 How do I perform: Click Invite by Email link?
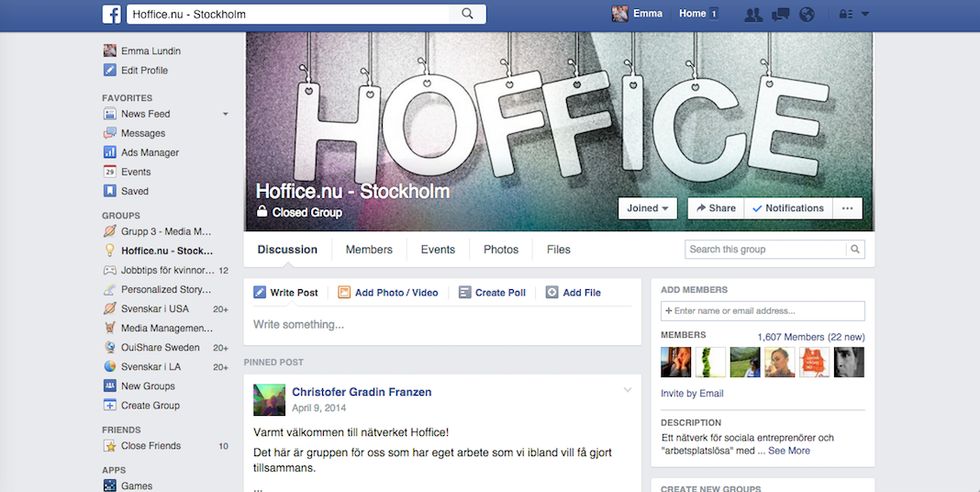692,394
